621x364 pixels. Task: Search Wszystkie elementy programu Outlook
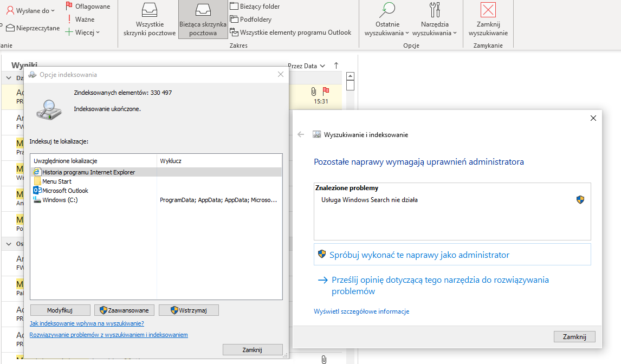(x=290, y=32)
